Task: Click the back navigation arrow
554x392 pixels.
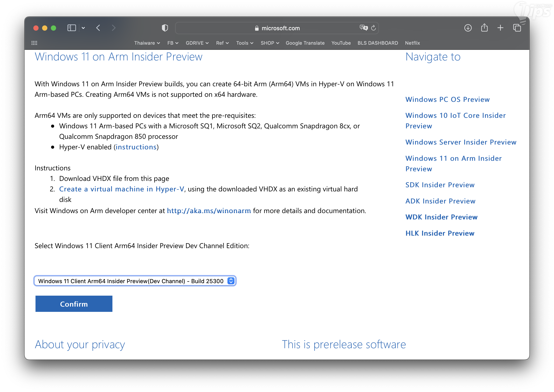Action: (98, 28)
